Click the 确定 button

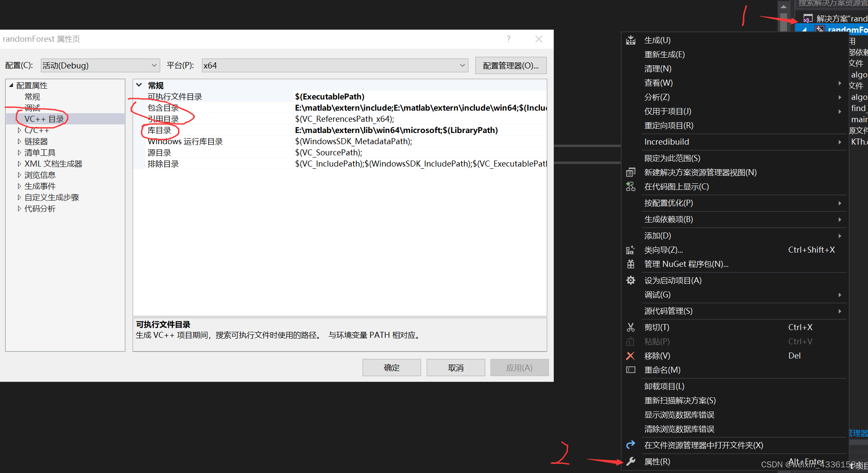coord(391,368)
